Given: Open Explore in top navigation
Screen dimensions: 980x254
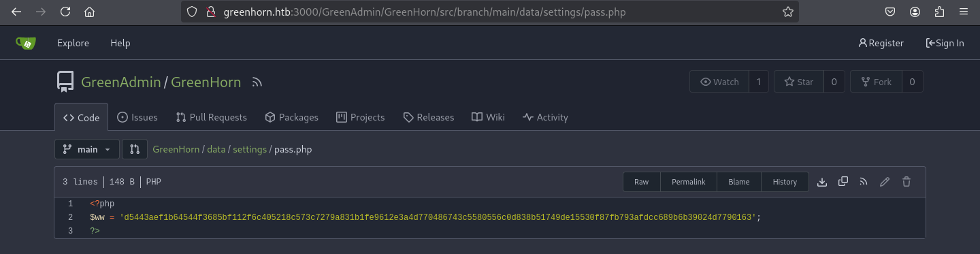Looking at the screenshot, I should click(x=73, y=43).
